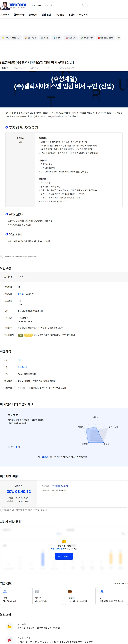The width and height of the screenshot is (128, 644).
Task: Open the 기업정보 더보기 link
Action: tap(121, 583)
